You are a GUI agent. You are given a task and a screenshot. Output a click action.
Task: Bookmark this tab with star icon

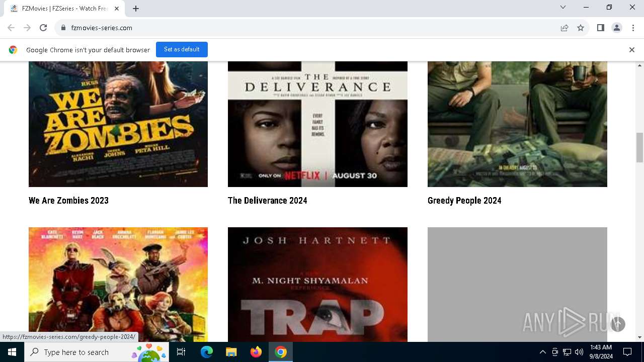click(581, 28)
